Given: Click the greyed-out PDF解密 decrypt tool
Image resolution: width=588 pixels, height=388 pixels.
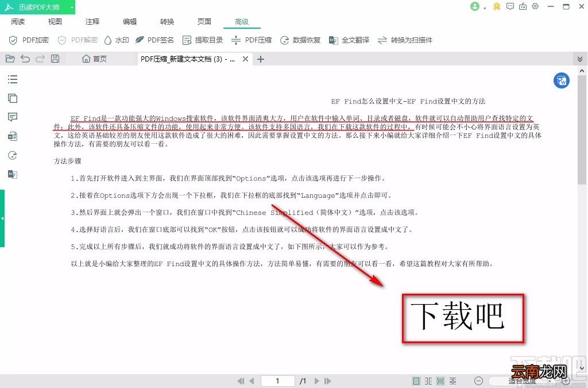Looking at the screenshot, I should pyautogui.click(x=78, y=40).
